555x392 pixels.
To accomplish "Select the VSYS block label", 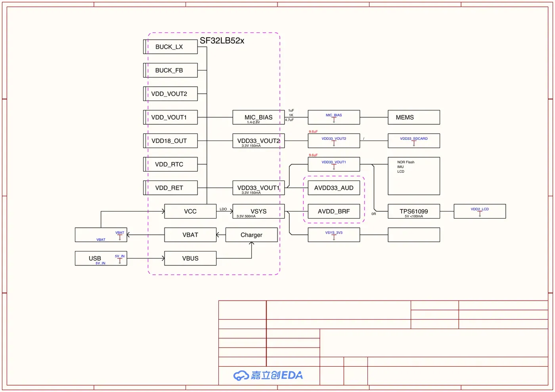I will click(x=258, y=211).
